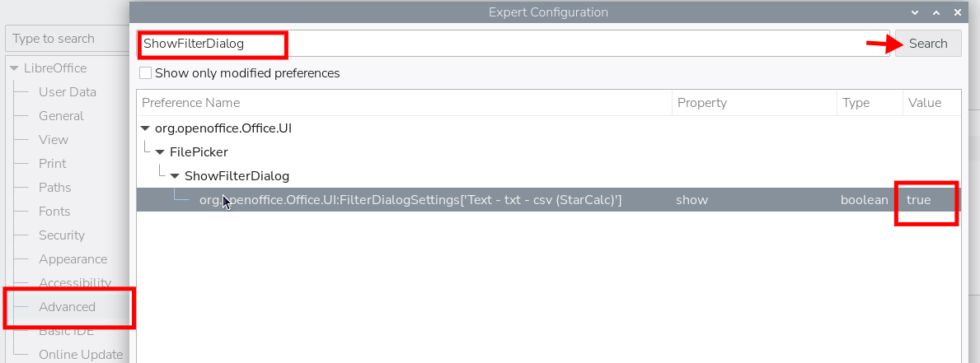980x363 pixels.
Task: Select the FilterDialogSettings csv preference row
Action: 548,199
